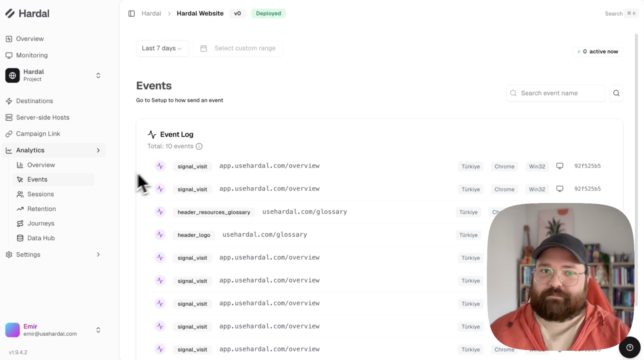Collapse the Analytics section chevron
This screenshot has height=360, width=644.
pos(98,150)
